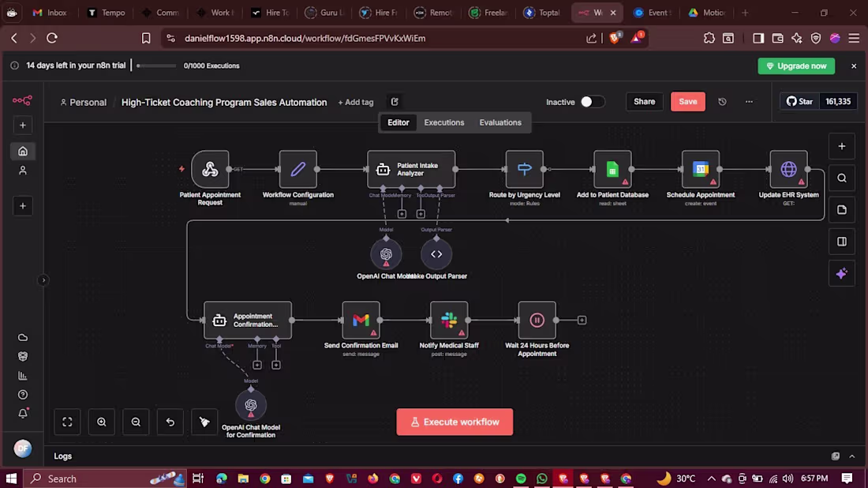Add a sticky note from right panel
Viewport: 868px width, 488px height.
click(x=841, y=210)
